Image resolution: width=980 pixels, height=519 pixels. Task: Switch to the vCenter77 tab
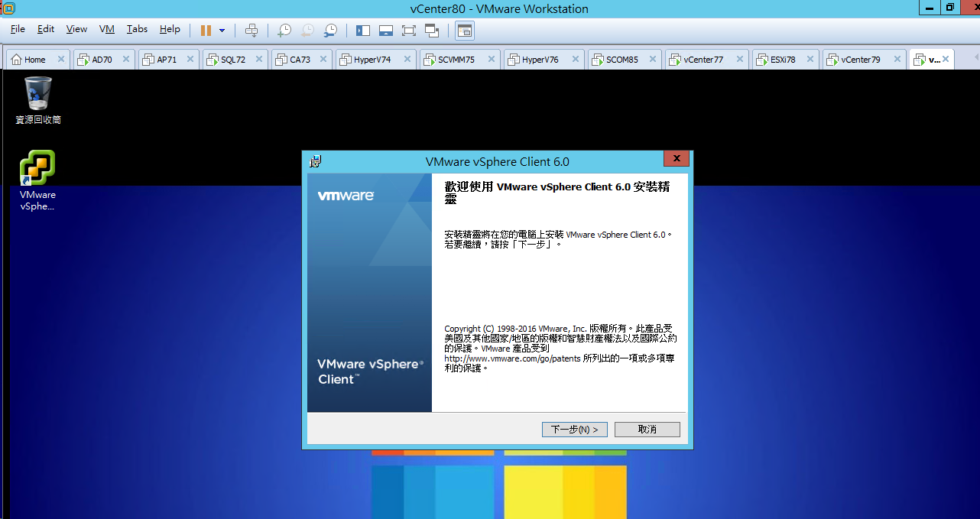click(703, 60)
